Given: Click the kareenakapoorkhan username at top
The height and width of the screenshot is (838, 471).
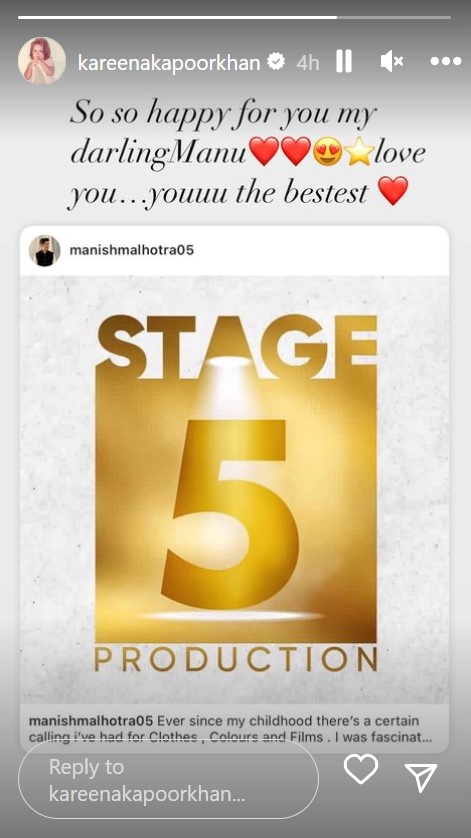Looking at the screenshot, I should click(x=169, y=63).
